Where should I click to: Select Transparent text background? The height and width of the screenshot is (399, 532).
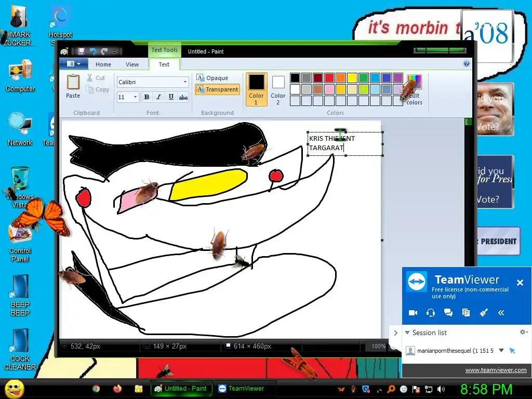coord(218,89)
